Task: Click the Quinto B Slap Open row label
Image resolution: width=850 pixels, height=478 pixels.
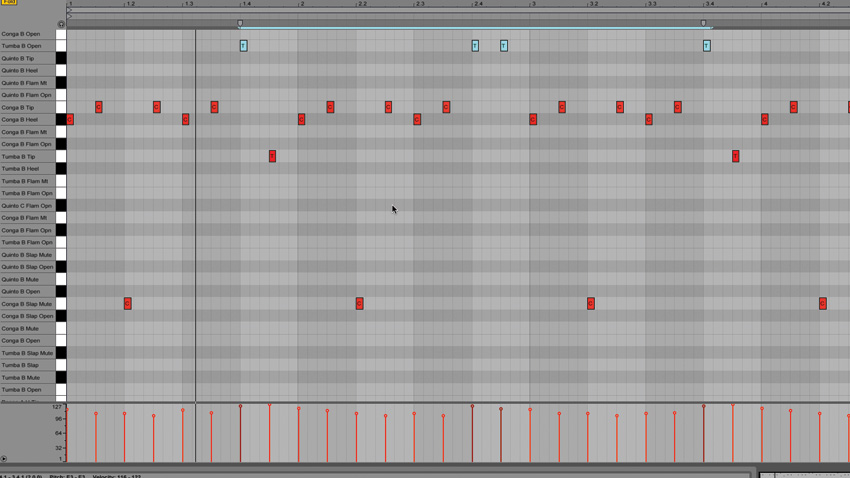Action: click(x=27, y=267)
